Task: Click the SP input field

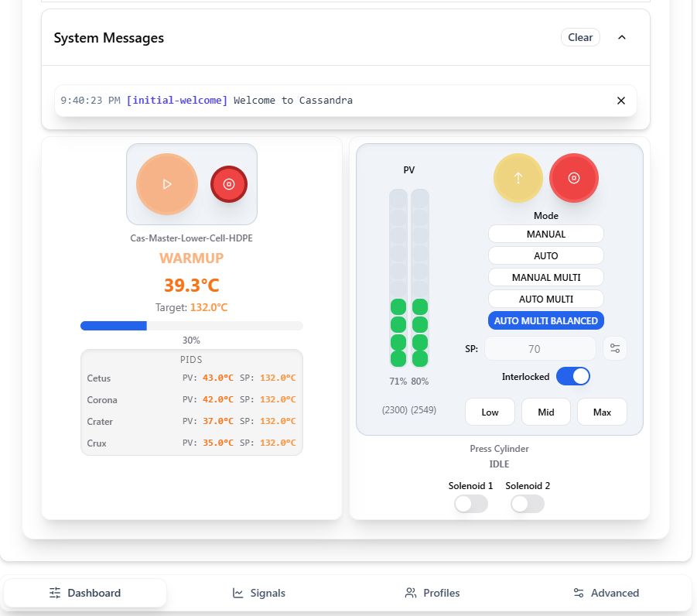Action: (541, 348)
